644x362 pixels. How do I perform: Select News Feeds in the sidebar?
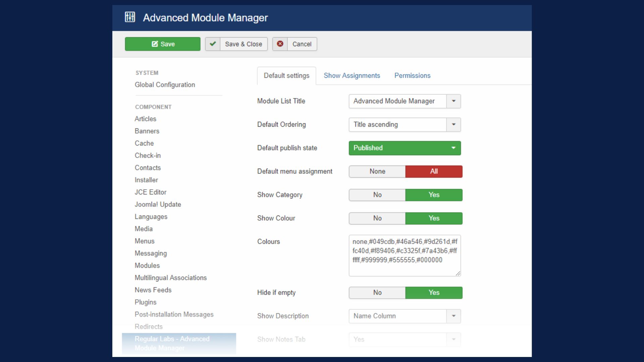[153, 290]
